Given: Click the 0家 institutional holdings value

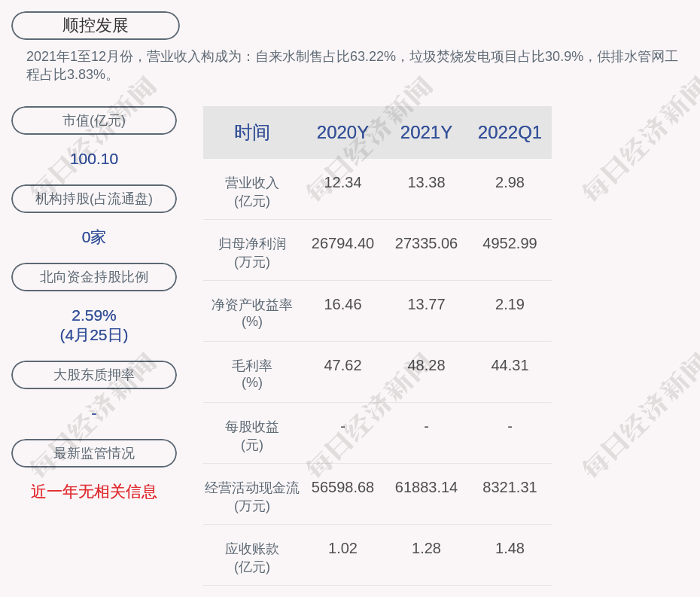Looking at the screenshot, I should click(x=94, y=237).
